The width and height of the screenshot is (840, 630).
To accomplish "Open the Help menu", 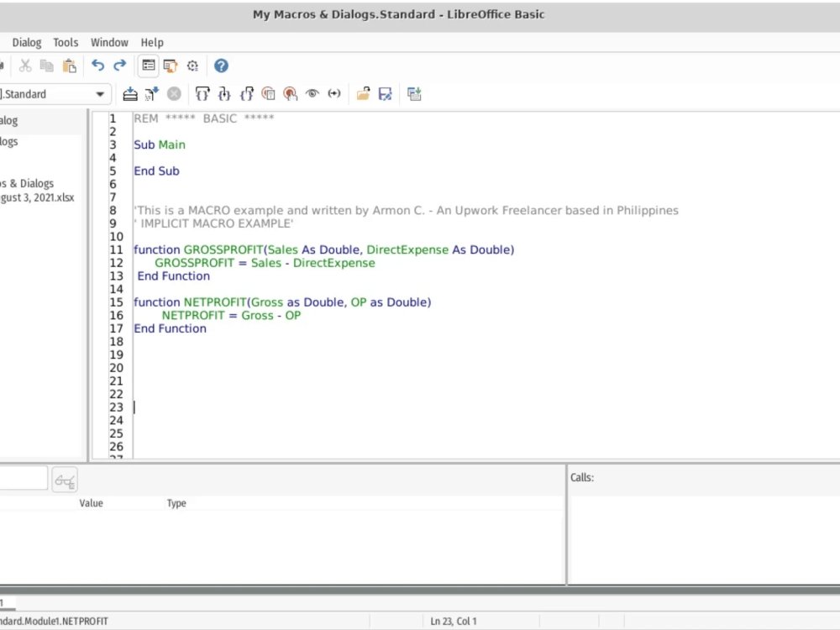I will pyautogui.click(x=152, y=42).
